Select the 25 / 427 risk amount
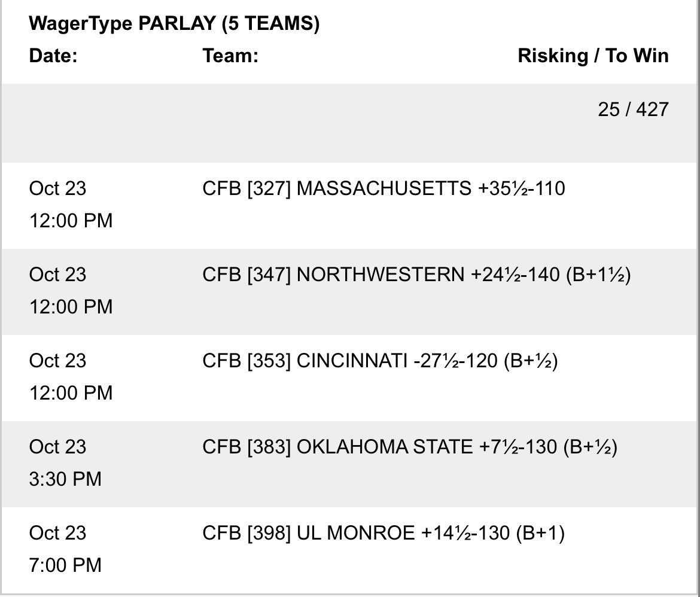This screenshot has width=700, height=597. point(633,109)
